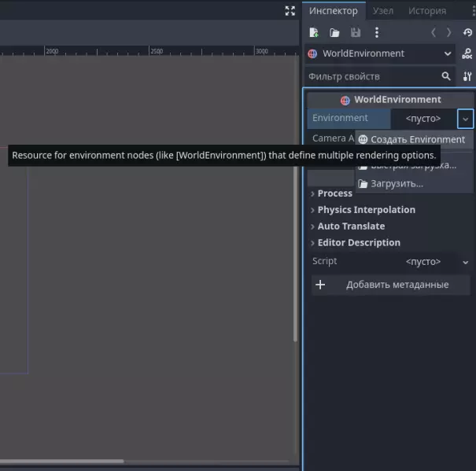Open the object history list icon
This screenshot has height=471, width=476.
point(467,32)
